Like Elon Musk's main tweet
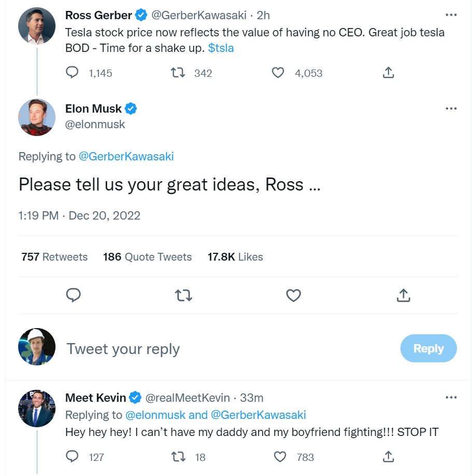Screen dimensions: 472x476 (294, 295)
